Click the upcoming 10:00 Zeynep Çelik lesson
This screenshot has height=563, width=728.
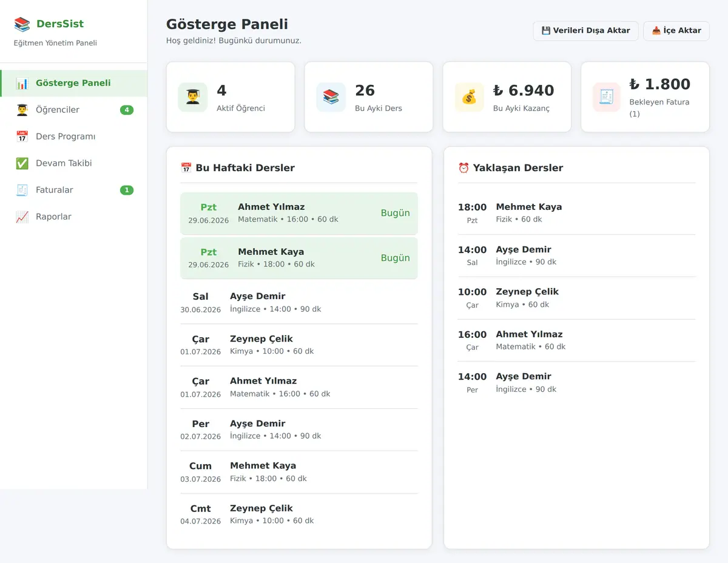(x=577, y=298)
